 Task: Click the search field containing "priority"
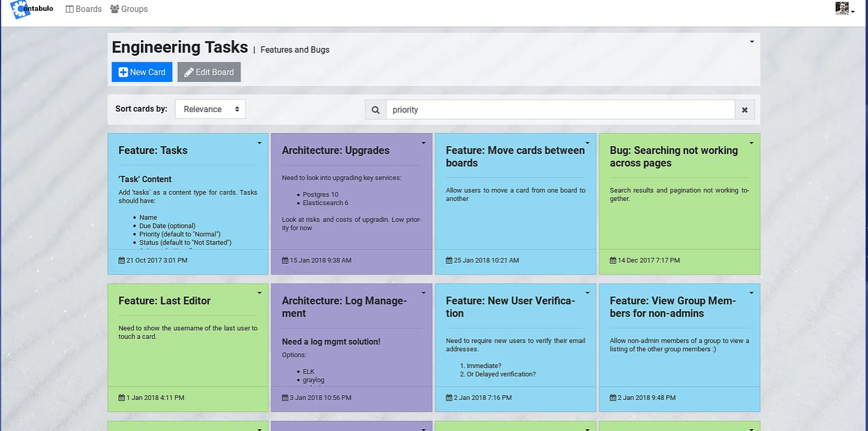pos(560,110)
